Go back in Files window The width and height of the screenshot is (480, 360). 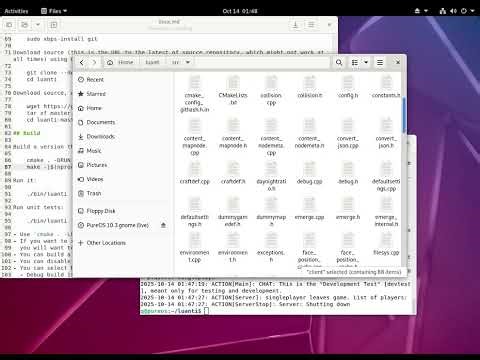(82, 62)
